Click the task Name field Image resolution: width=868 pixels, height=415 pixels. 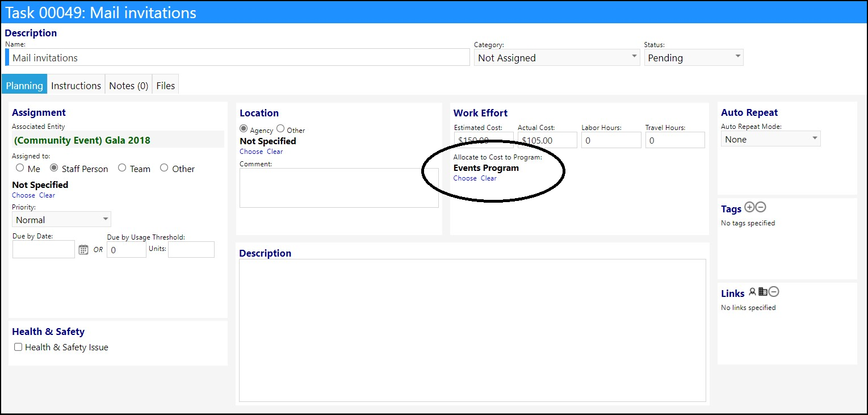pos(238,57)
